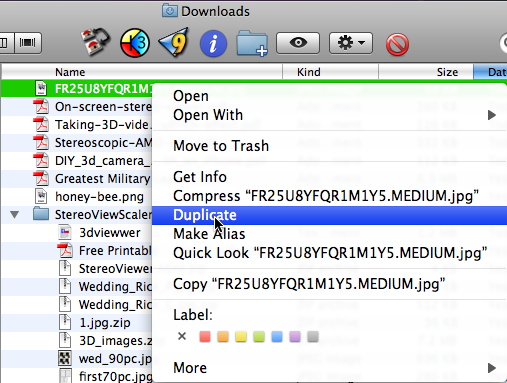Select the StereoViewScaler folder icon

click(x=41, y=214)
